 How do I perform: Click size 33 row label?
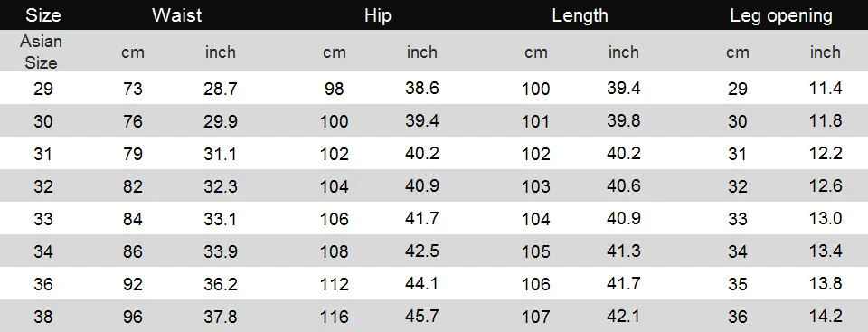click(43, 219)
